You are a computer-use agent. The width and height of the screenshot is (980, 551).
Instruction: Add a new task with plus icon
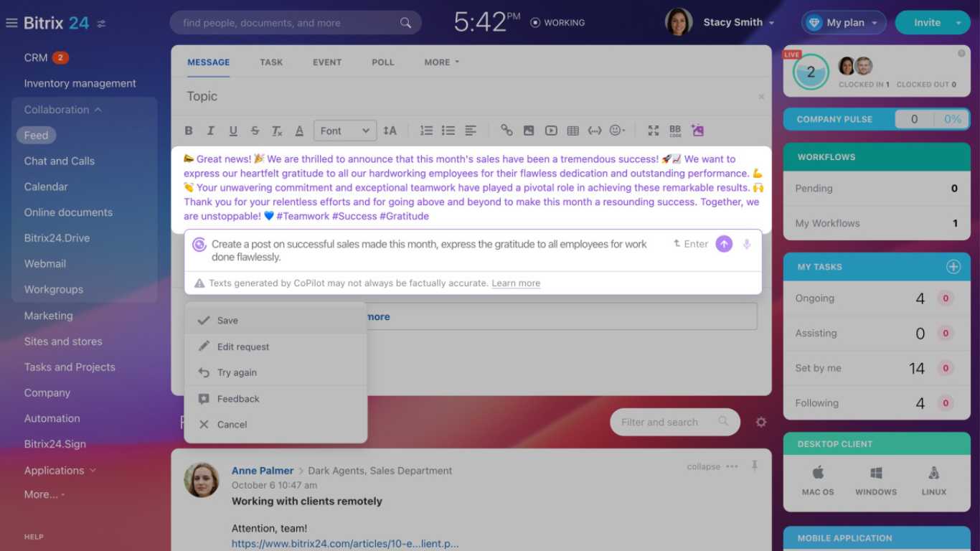click(x=953, y=267)
